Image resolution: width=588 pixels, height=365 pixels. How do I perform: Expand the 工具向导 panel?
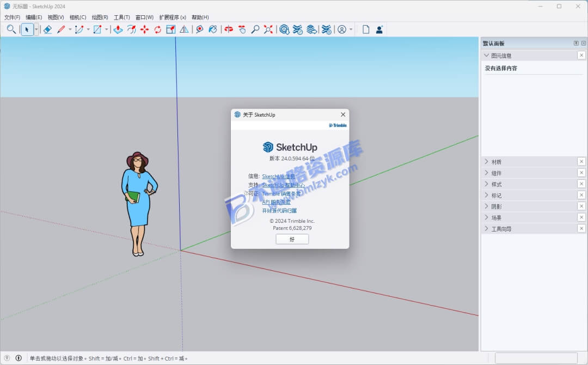pos(486,228)
